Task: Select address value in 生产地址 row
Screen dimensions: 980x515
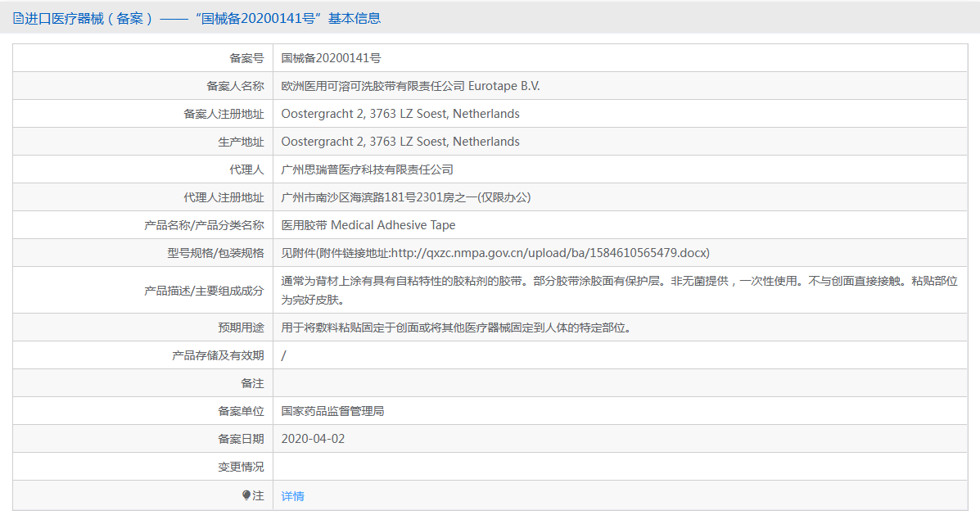Action: [400, 142]
